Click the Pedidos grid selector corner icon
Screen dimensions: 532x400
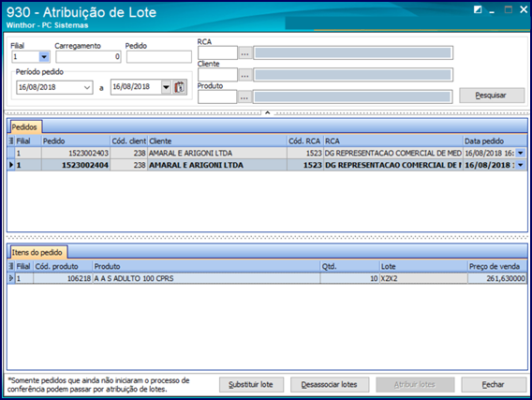coord(11,141)
